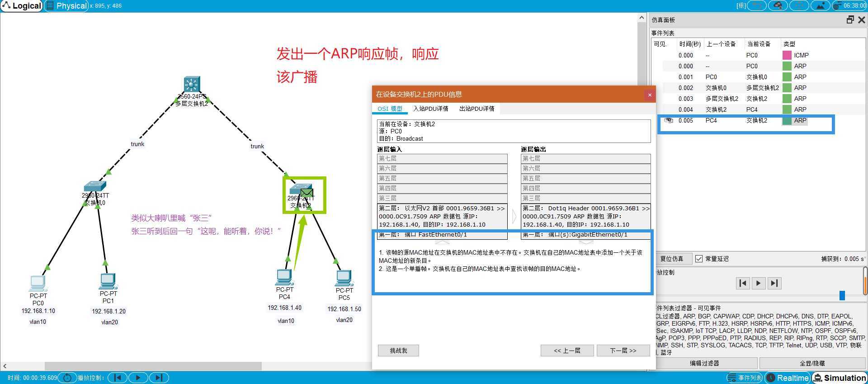Click the 时间(秒) column header
Viewport: 868px width, 384px height.
689,44
